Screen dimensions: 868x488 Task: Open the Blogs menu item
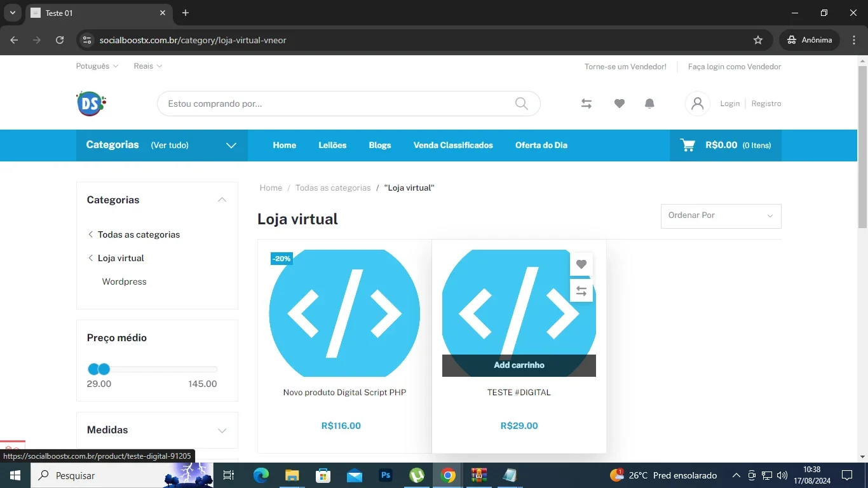[x=380, y=145]
